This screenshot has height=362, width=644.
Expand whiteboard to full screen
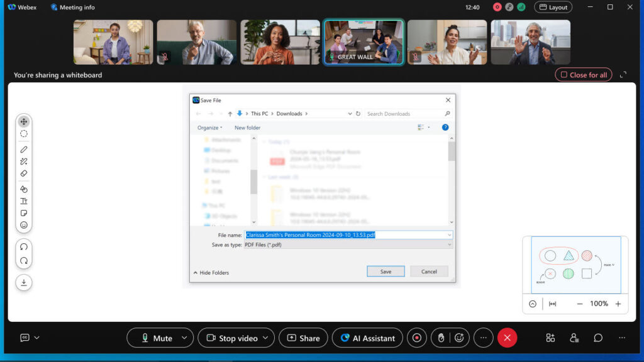click(623, 75)
